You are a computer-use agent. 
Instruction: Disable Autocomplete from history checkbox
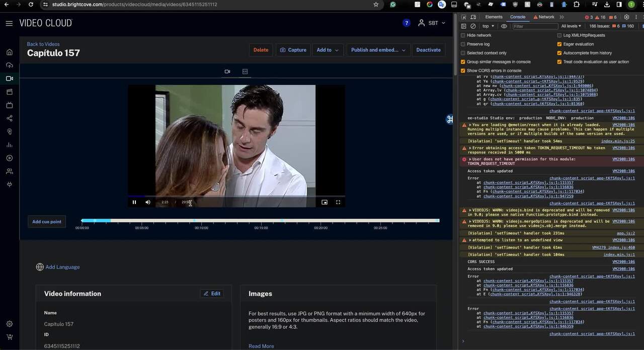pyautogui.click(x=559, y=53)
